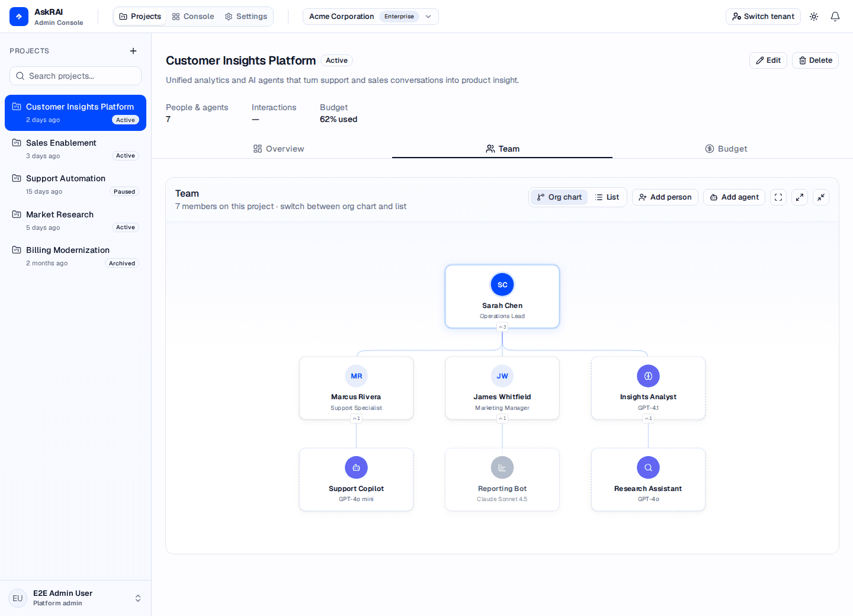The width and height of the screenshot is (853, 616).
Task: Click the AskRAI logo icon
Action: (x=19, y=17)
